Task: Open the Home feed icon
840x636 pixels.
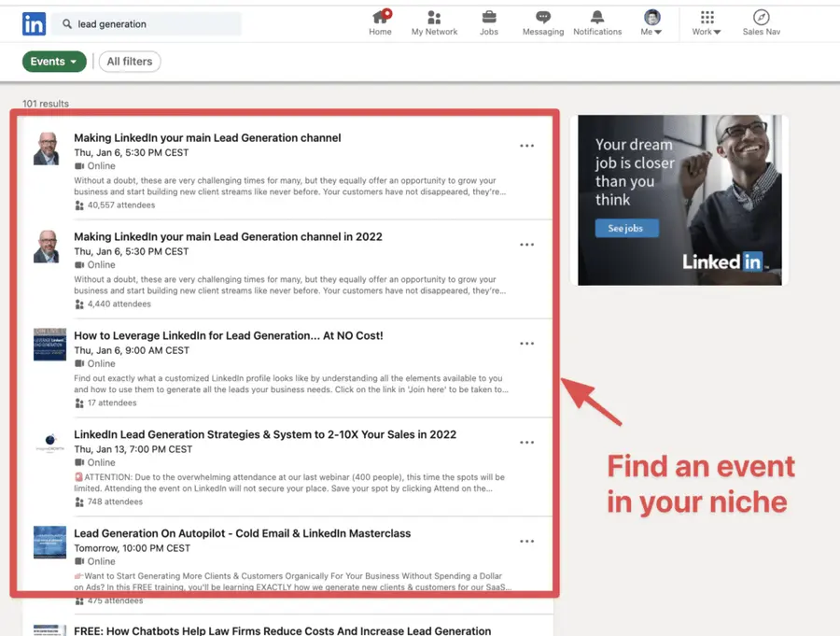Action: click(x=380, y=17)
